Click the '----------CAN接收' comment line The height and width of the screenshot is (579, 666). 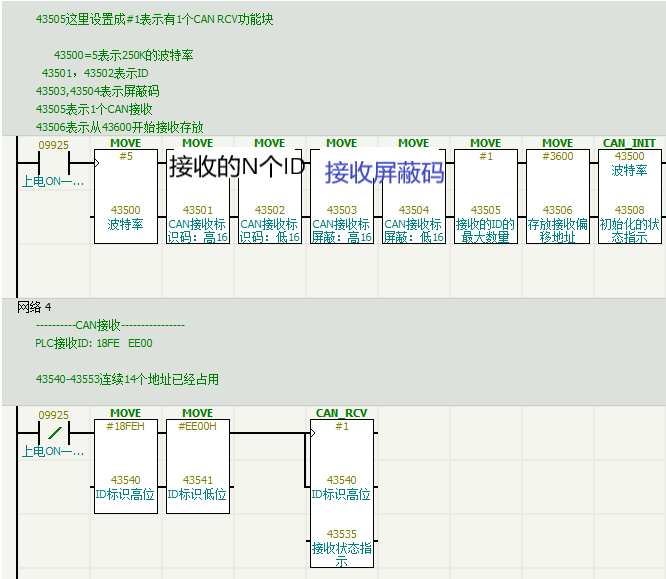(110, 325)
